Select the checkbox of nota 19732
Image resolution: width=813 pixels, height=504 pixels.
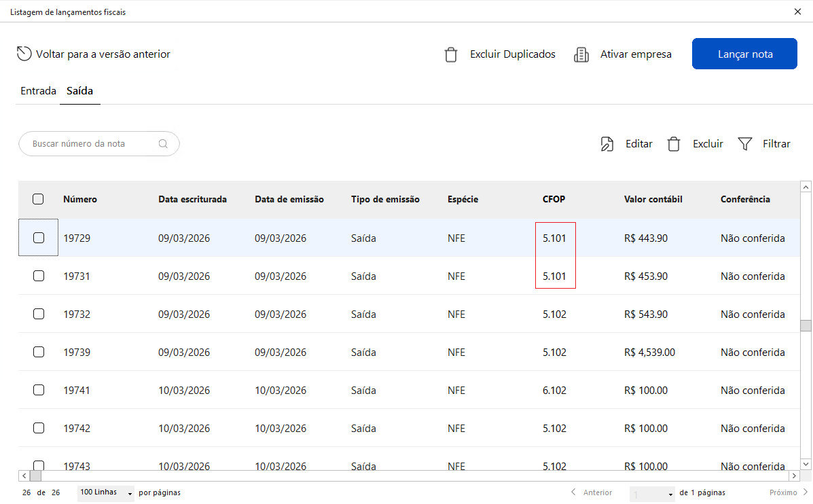38,314
